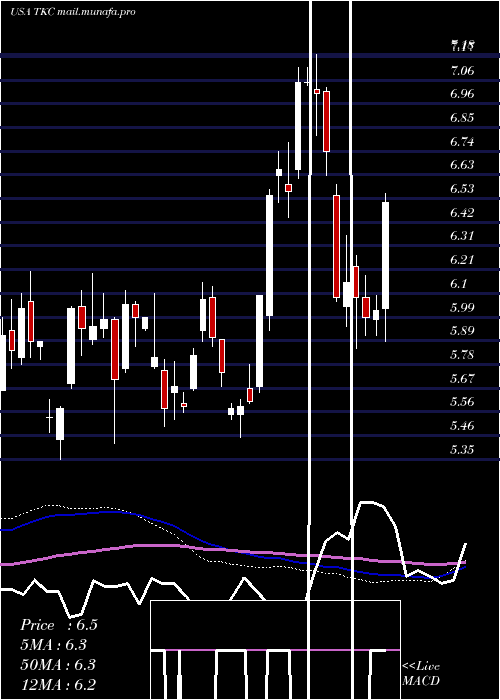
Task: Click the '<<Live MACD' label
Action: (421, 674)
